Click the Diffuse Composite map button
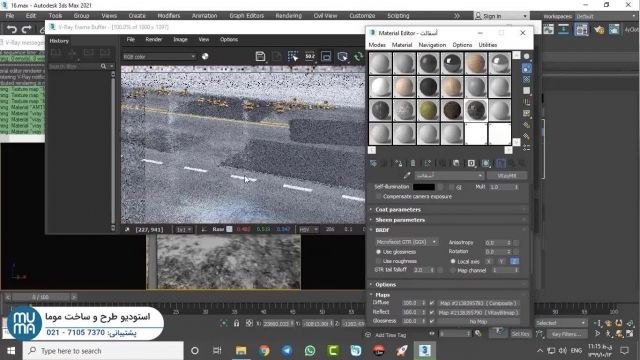The width and height of the screenshot is (640, 360). point(478,303)
